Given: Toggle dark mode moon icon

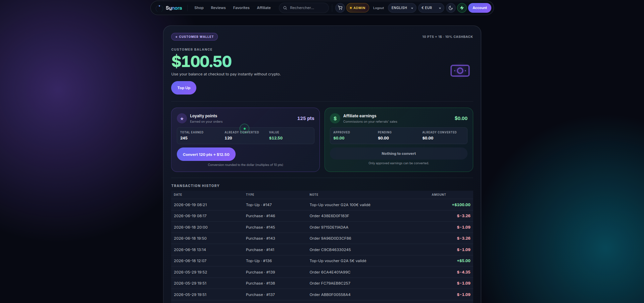Looking at the screenshot, I should pos(451,8).
